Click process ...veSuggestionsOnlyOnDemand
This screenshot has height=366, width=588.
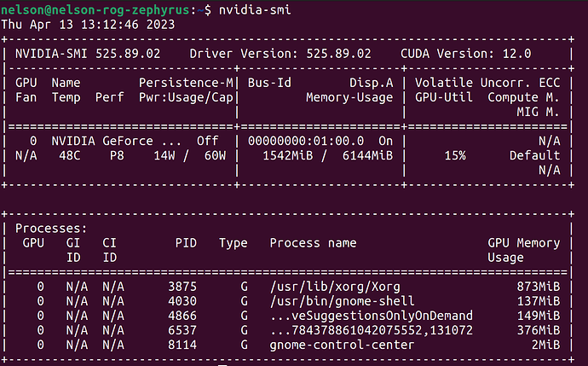point(372,316)
